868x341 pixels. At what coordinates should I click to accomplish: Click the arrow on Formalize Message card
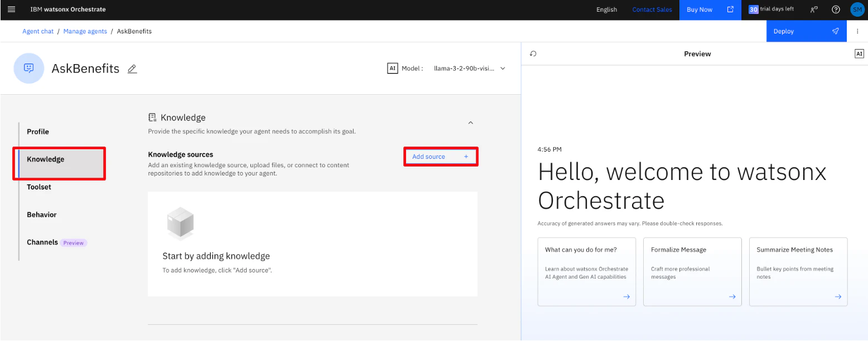pyautogui.click(x=732, y=297)
